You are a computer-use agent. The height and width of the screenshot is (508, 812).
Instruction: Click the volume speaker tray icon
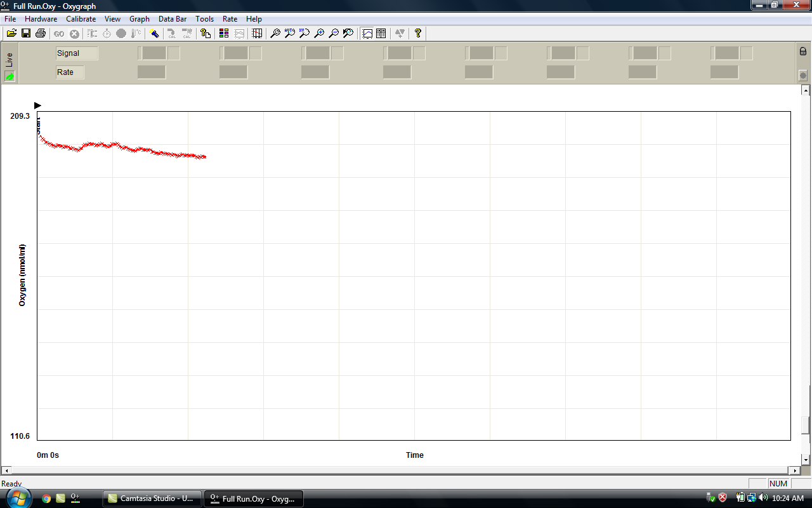click(x=762, y=498)
